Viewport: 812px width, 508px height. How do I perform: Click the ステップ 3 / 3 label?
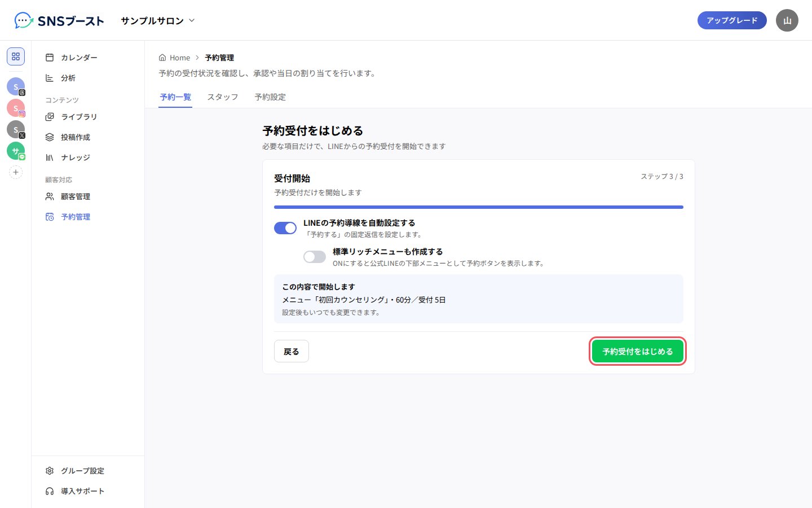click(x=662, y=177)
